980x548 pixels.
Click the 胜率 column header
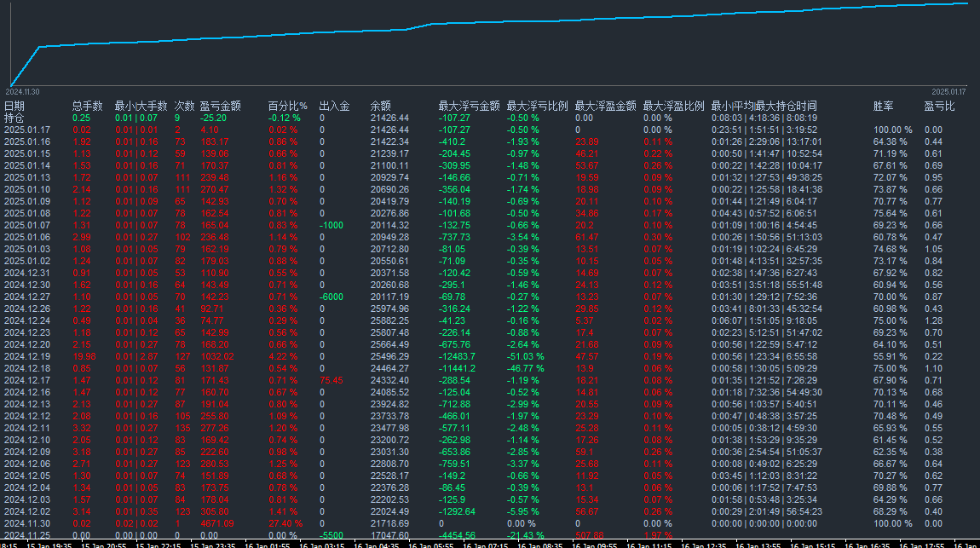(x=884, y=106)
